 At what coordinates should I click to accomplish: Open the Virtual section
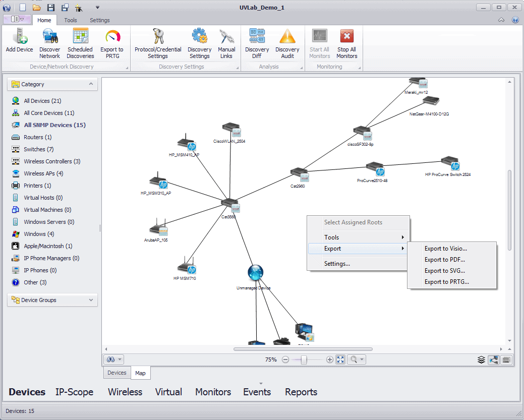pyautogui.click(x=168, y=392)
